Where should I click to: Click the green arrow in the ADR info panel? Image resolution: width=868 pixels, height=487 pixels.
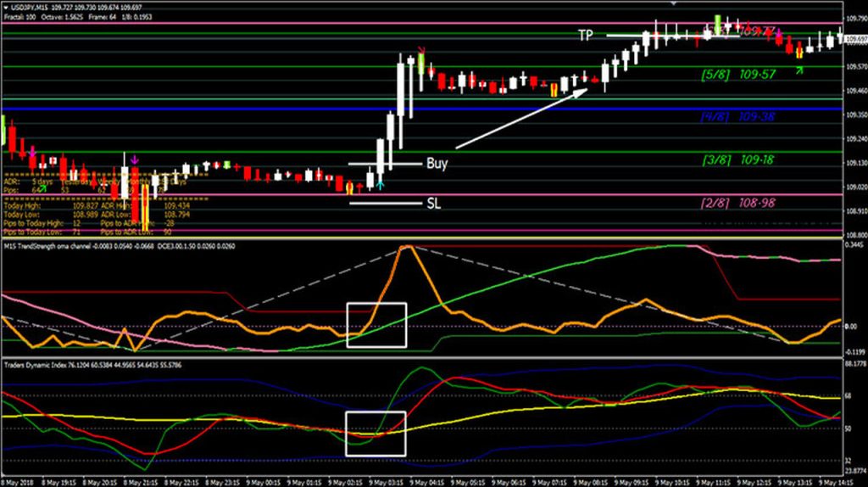coord(42,188)
